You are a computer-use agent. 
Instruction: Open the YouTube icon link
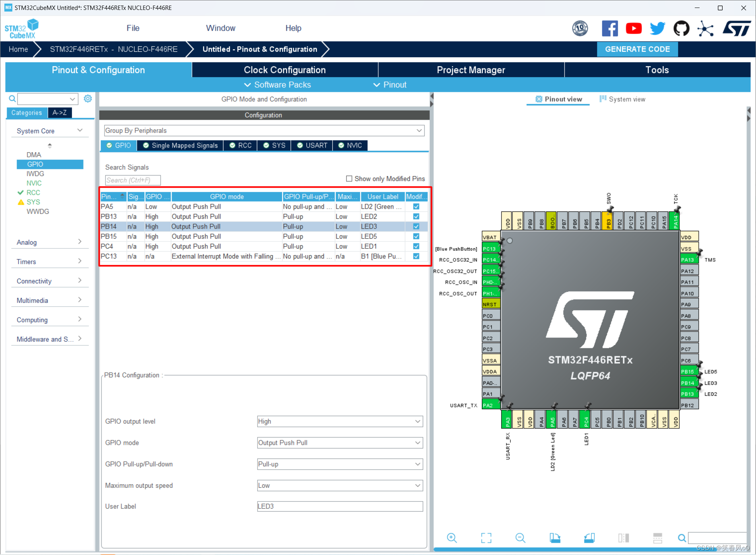coord(634,29)
